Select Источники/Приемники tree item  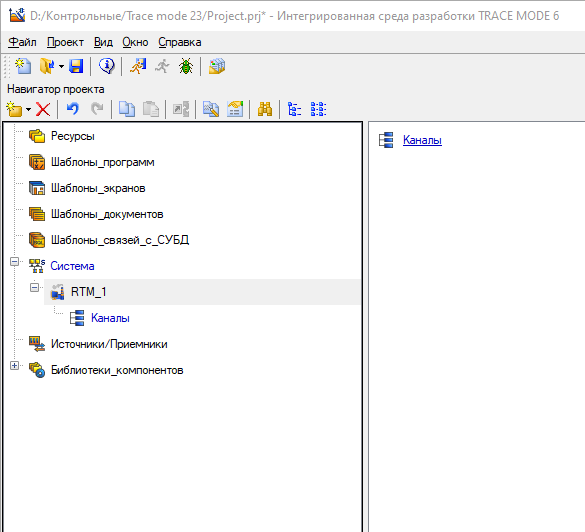point(109,344)
